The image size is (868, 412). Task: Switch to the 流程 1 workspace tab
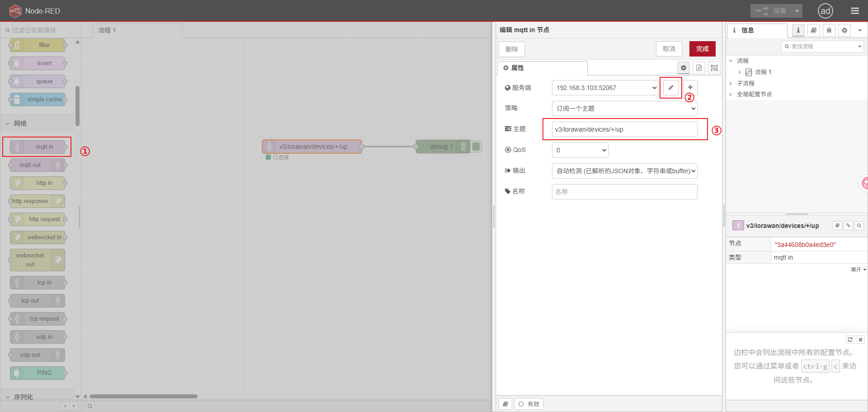[x=137, y=30]
